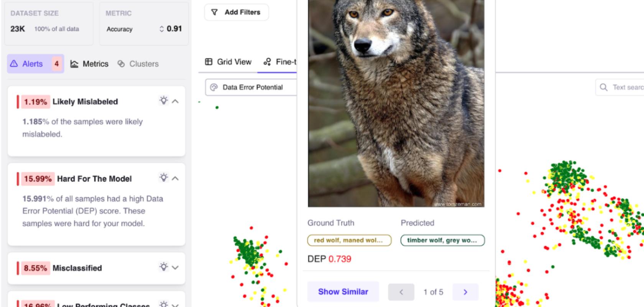Go to next sample with right arrow
This screenshot has width=644, height=307.
465,292
